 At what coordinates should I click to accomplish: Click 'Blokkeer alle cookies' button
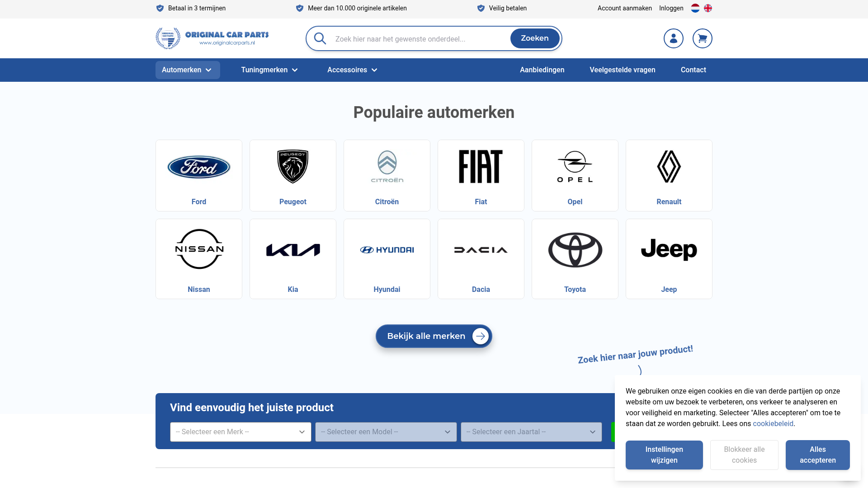click(744, 455)
